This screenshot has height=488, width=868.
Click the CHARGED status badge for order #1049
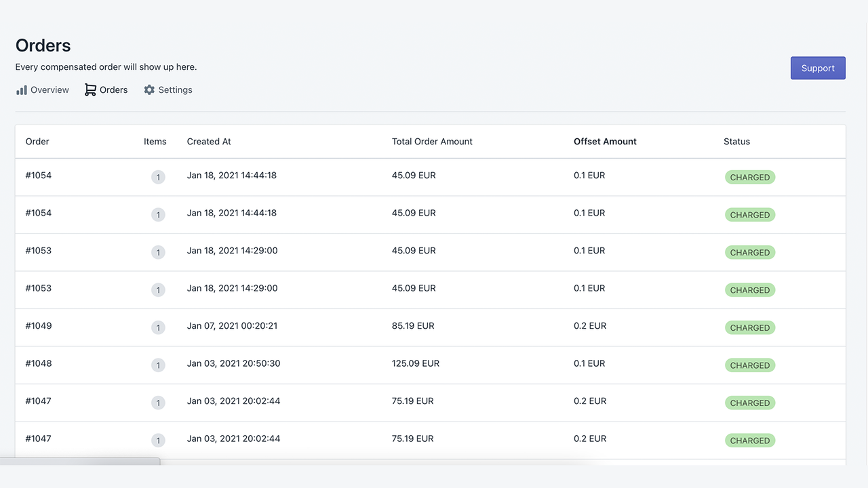pos(749,327)
